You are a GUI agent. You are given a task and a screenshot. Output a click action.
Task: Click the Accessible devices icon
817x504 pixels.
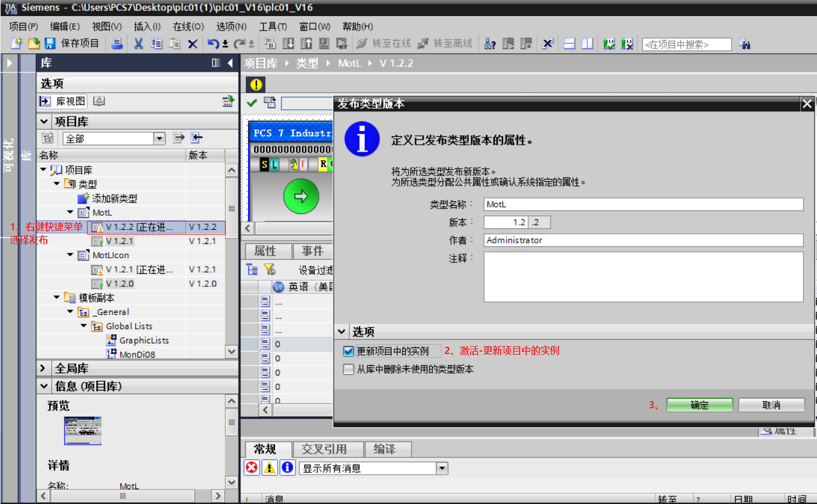pos(490,44)
